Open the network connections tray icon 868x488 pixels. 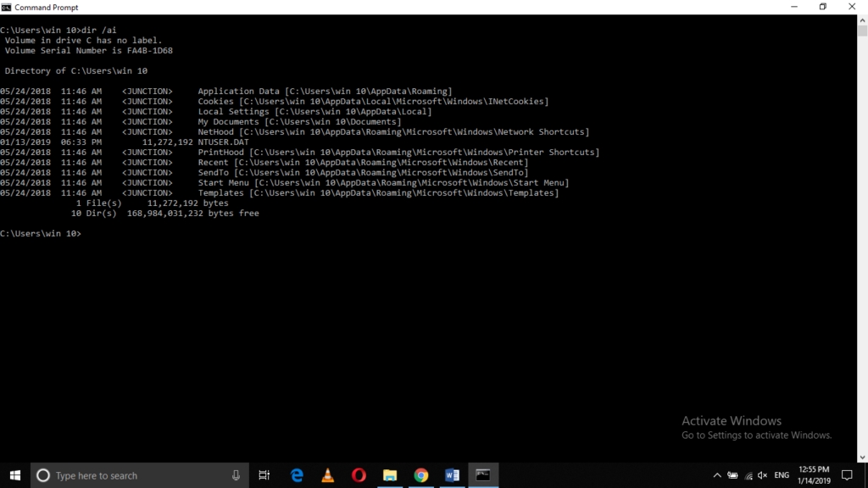[x=748, y=475]
